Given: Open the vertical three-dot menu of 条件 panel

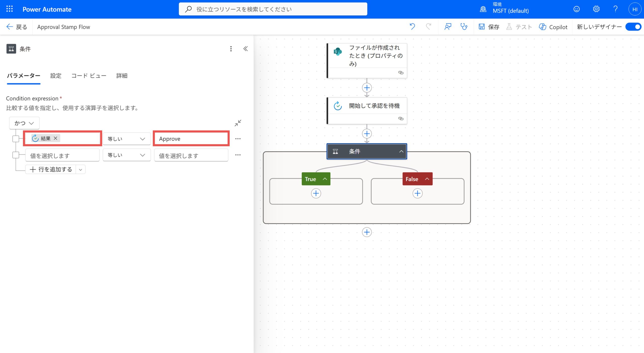Looking at the screenshot, I should click(x=231, y=49).
